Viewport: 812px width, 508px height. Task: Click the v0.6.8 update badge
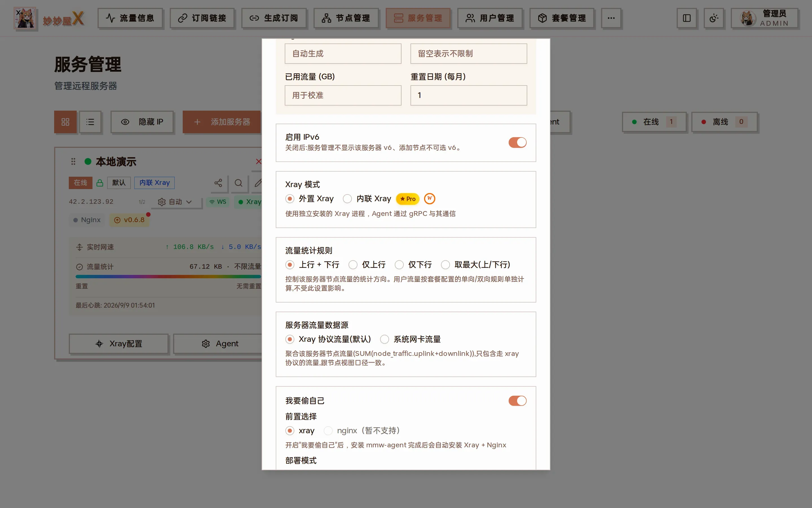coord(129,220)
